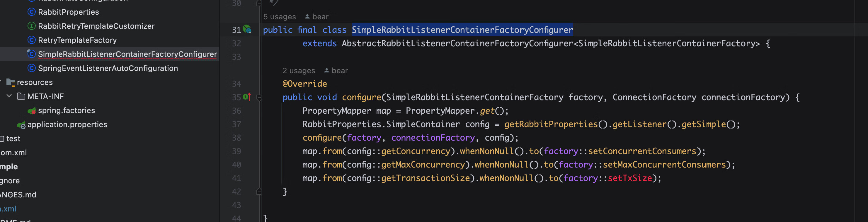
Task: Click the override gutter icon on line 35
Action: click(x=247, y=97)
